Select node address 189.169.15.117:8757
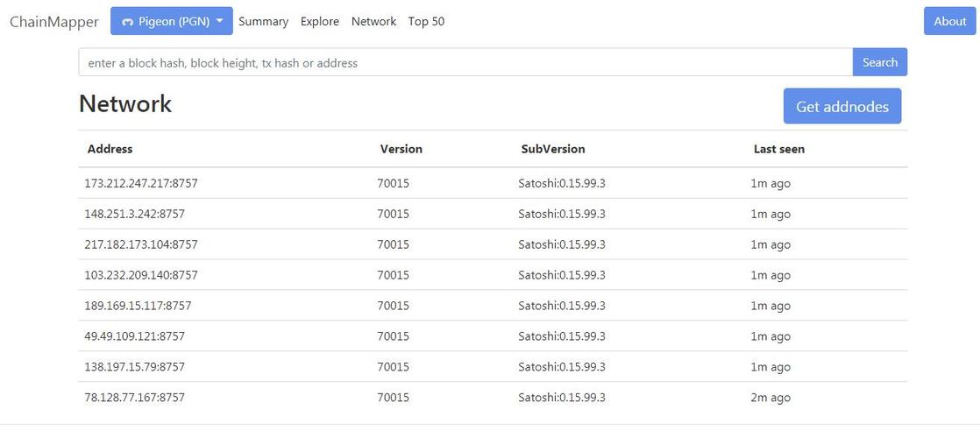 [x=138, y=306]
